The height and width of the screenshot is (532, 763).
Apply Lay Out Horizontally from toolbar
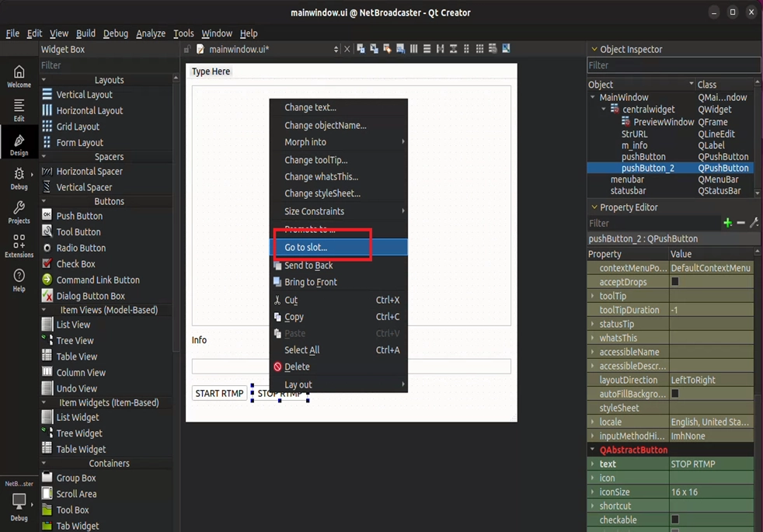pos(413,49)
